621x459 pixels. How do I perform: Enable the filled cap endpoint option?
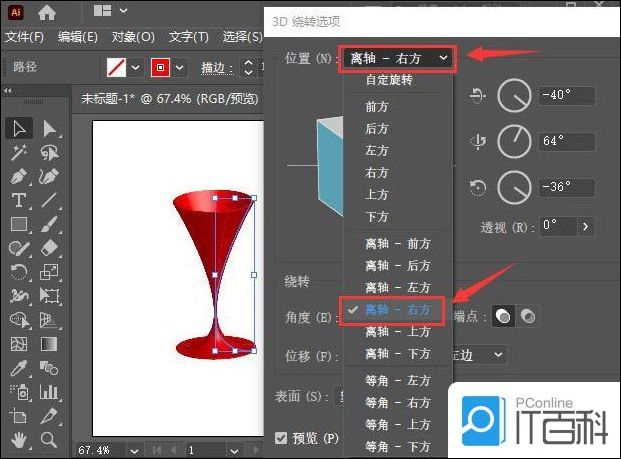[503, 316]
